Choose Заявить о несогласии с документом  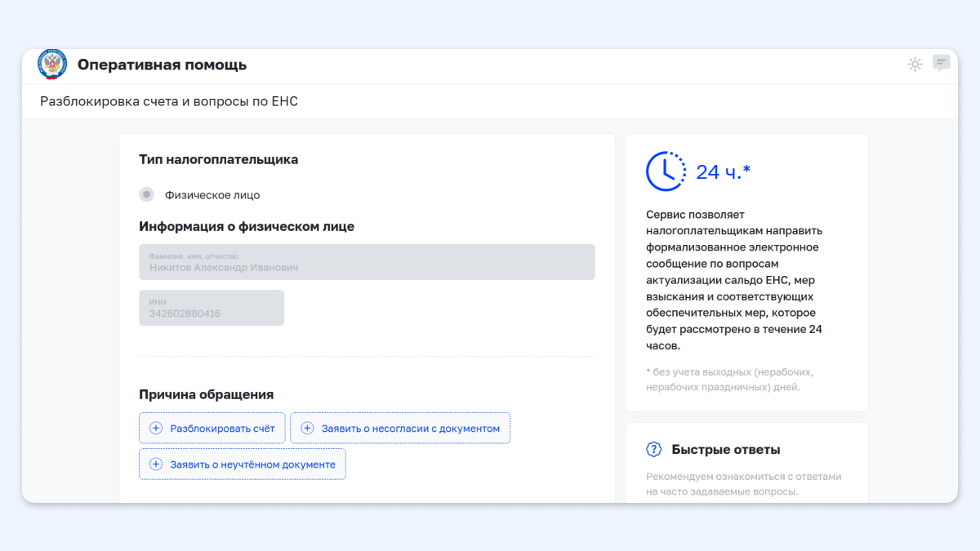[x=400, y=429]
